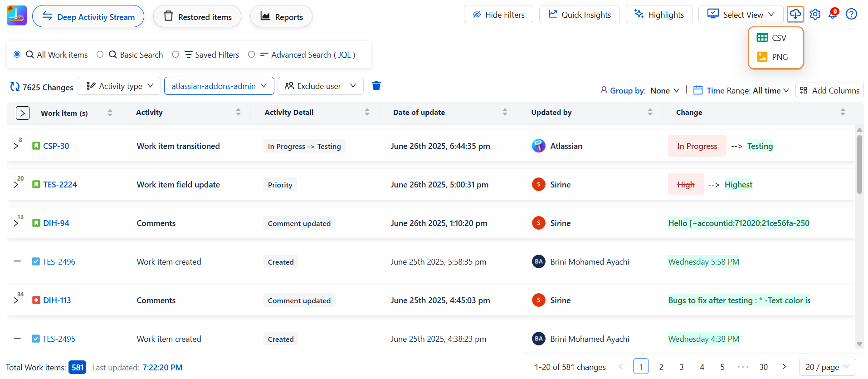
Task: Click the expand-all arrow in table header
Action: coord(23,113)
